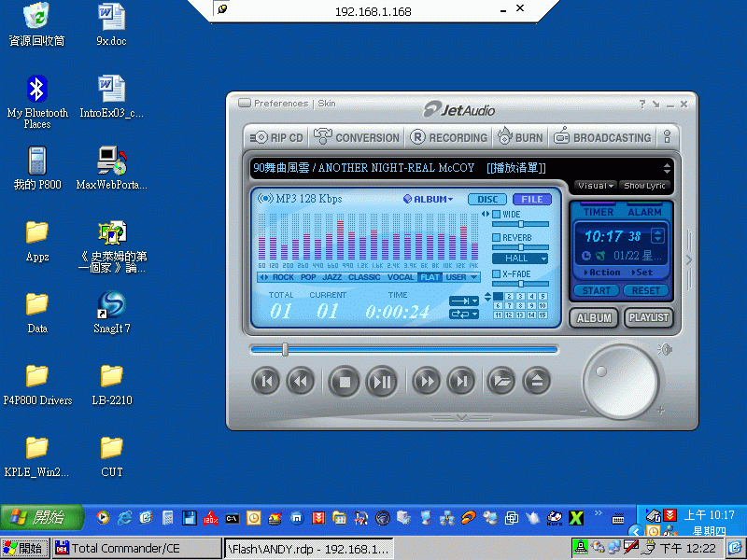Click the playback seek progress bar
The image size is (747, 560).
(x=404, y=350)
